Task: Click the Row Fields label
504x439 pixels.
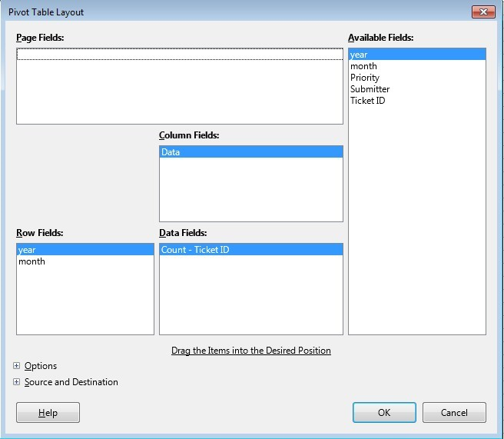Action: click(x=39, y=232)
